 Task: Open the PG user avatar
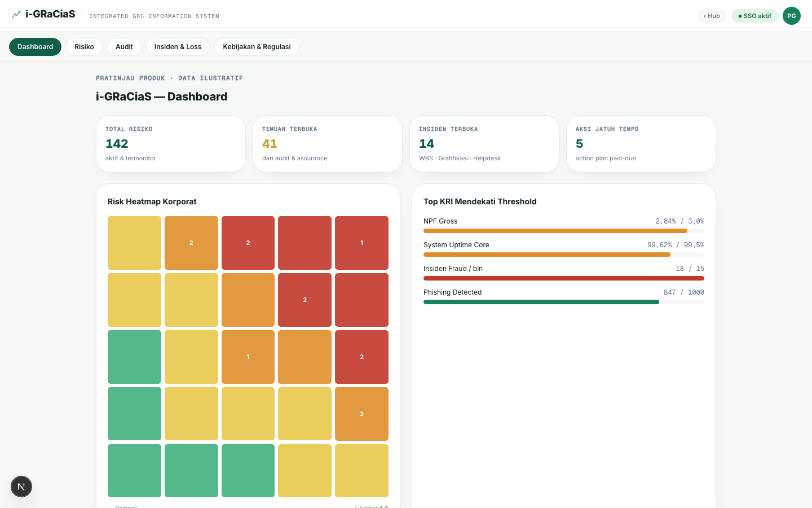(x=791, y=16)
